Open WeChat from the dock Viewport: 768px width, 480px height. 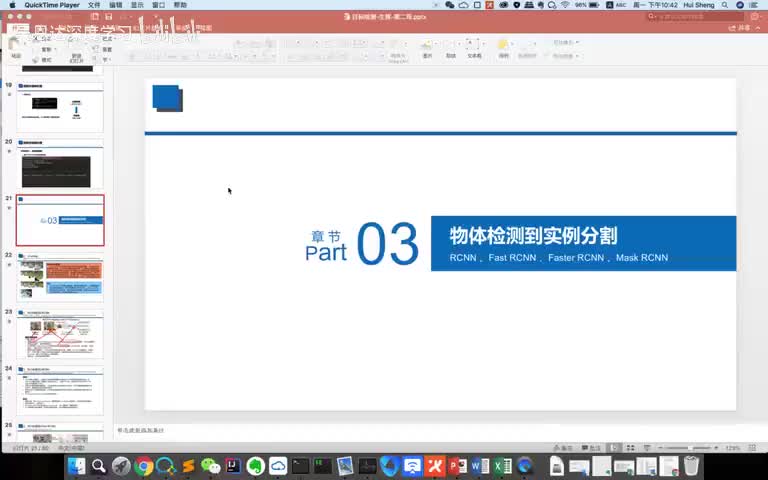(211, 466)
